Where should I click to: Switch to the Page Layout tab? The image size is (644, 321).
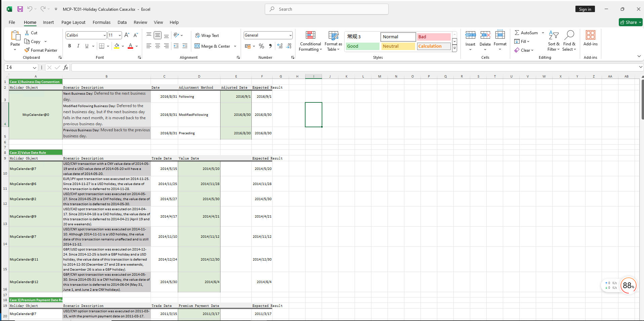[73, 22]
